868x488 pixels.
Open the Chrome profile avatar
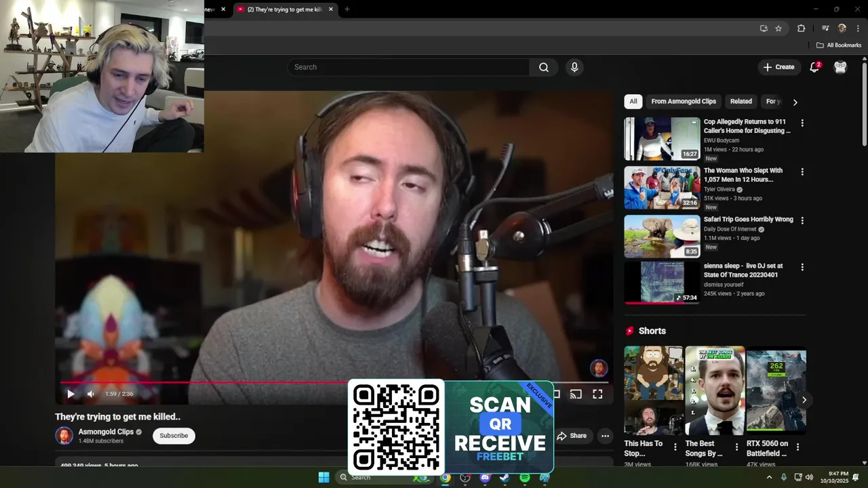coord(842,28)
